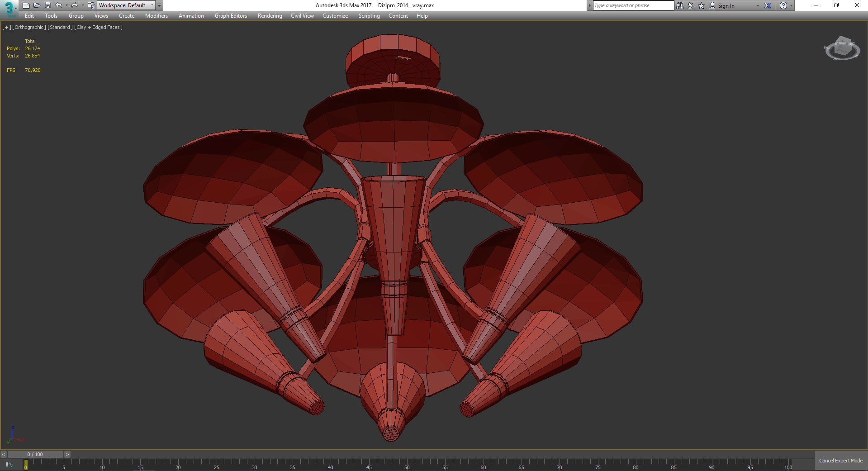Image resolution: width=868 pixels, height=471 pixels.
Task: Open the Customize menu
Action: (x=335, y=16)
